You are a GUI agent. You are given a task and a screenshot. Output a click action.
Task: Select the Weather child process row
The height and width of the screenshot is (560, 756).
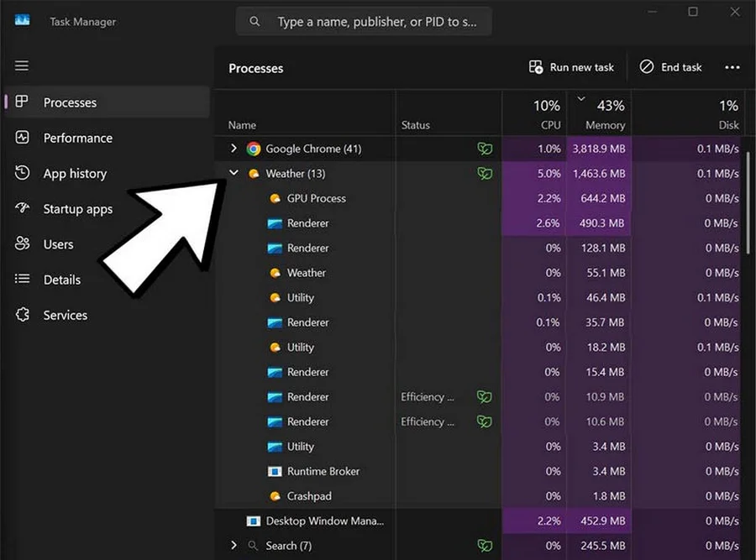(477, 273)
